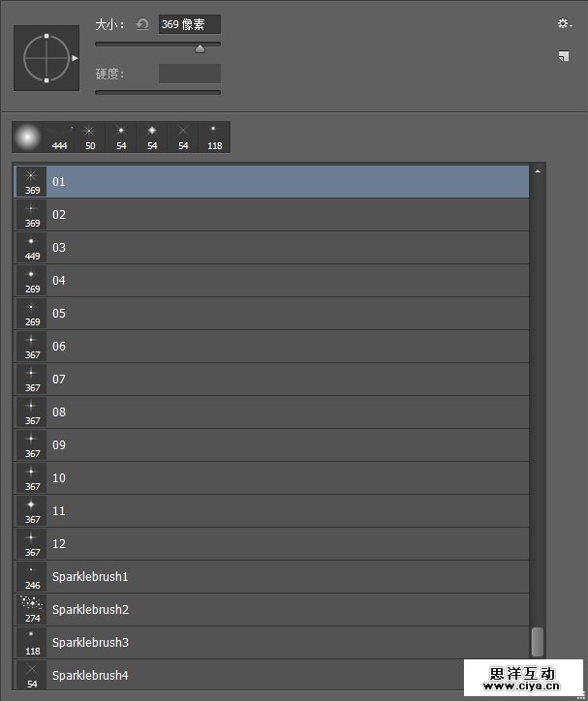Click the brush list scrollbar thumb
Image resolution: width=588 pixels, height=701 pixels.
click(538, 641)
